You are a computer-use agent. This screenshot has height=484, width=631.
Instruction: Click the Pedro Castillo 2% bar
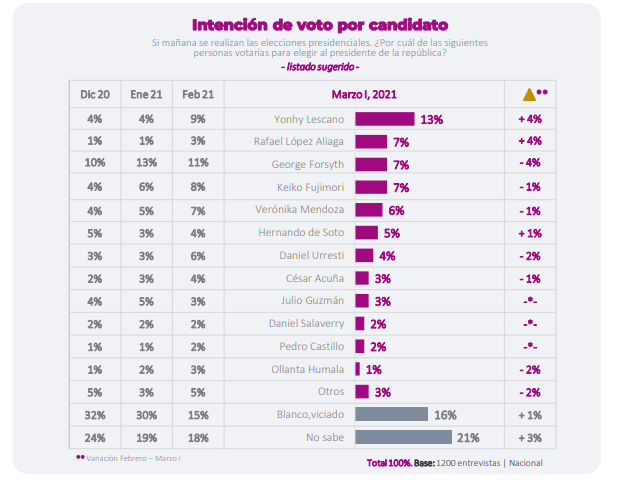point(359,346)
